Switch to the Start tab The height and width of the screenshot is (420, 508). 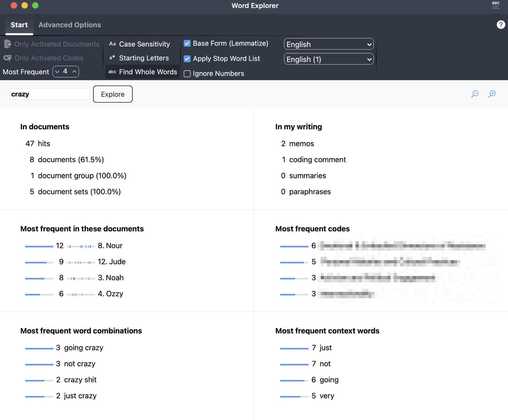[x=19, y=25]
